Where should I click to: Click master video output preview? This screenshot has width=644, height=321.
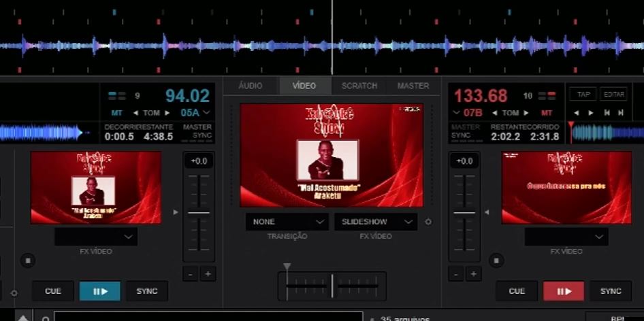click(332, 155)
